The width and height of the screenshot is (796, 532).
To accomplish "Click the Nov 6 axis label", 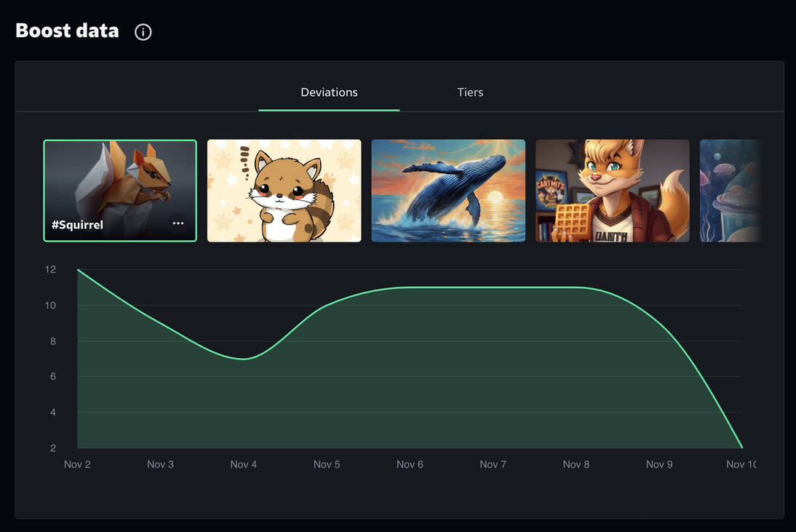I will [x=410, y=464].
